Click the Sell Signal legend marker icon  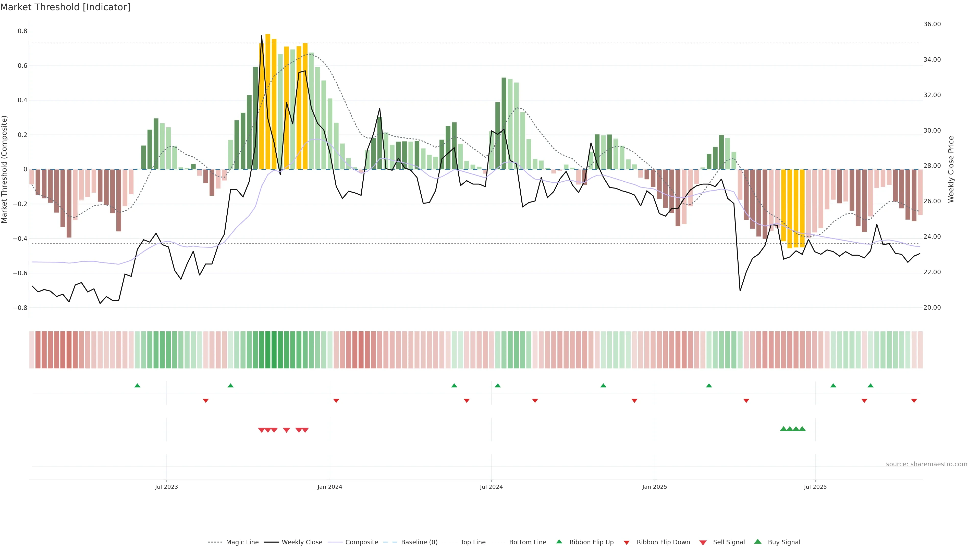703,543
